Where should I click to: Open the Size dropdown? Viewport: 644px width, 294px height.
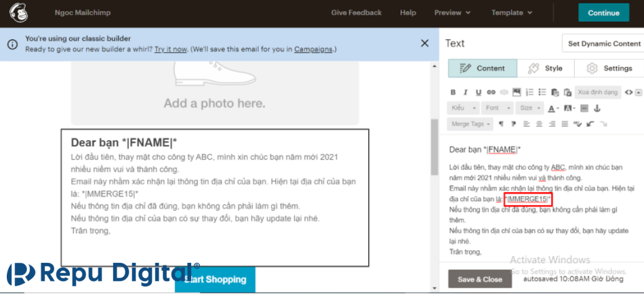coord(529,108)
